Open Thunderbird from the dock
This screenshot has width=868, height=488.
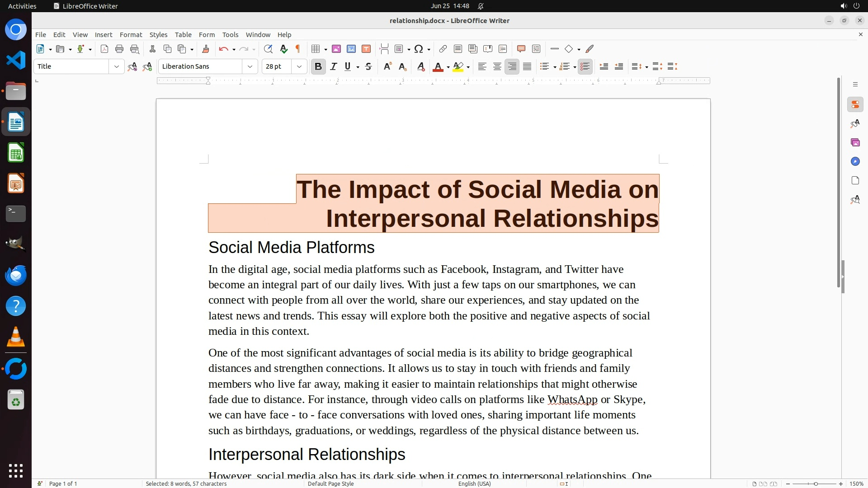[x=16, y=276]
